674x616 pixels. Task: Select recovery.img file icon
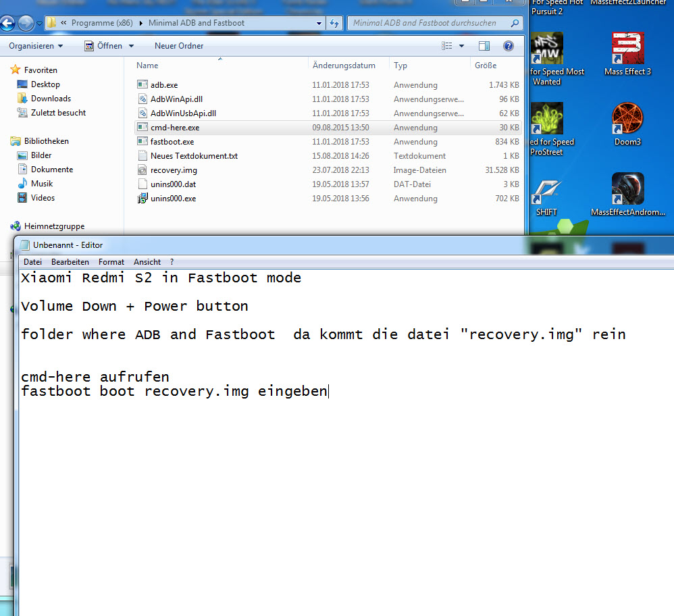click(142, 170)
